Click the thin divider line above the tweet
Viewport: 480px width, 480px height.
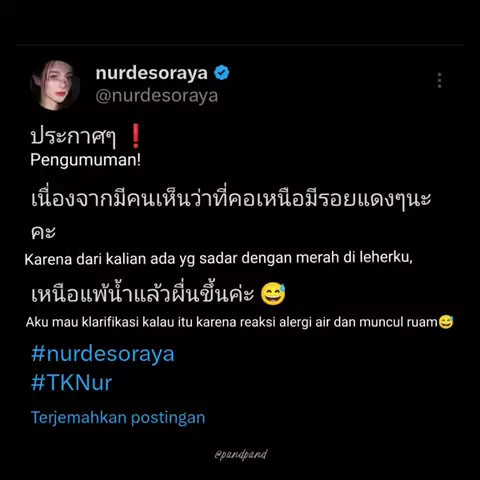pos(240,45)
